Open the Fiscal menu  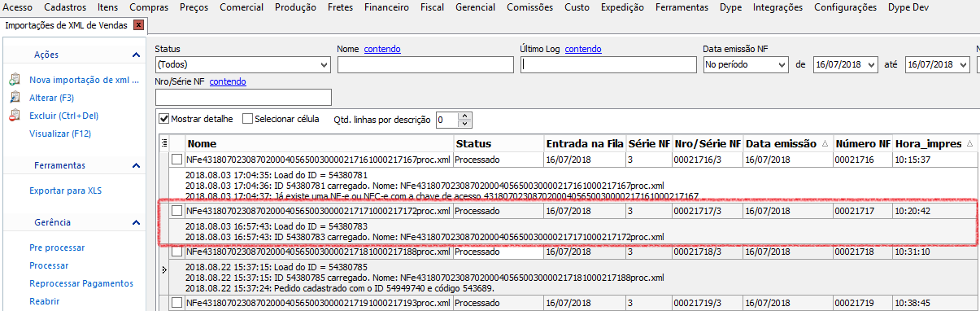[432, 7]
